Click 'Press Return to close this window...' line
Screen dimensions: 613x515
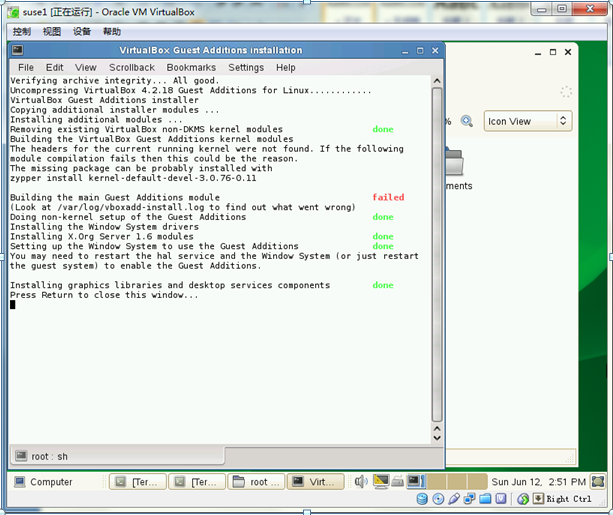click(104, 295)
